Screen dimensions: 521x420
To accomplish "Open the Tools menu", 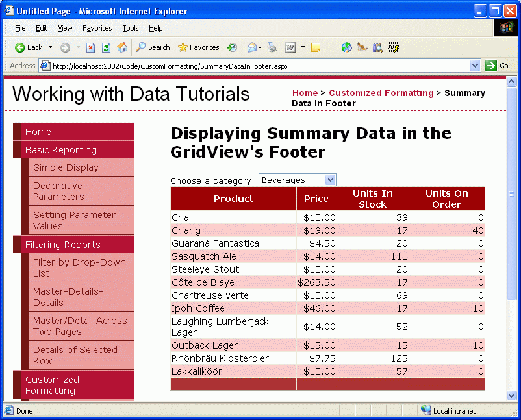I will [131, 28].
